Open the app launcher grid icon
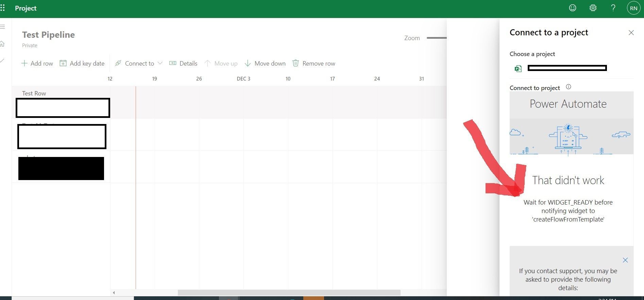 [x=2, y=8]
